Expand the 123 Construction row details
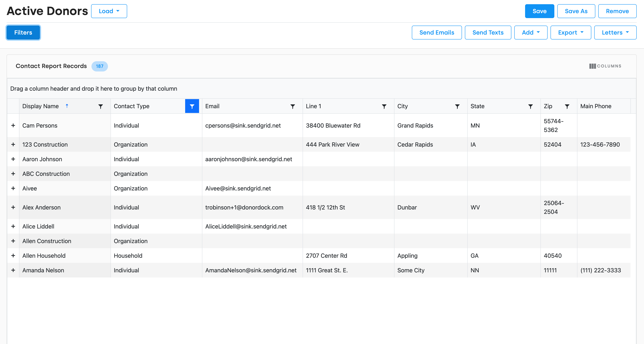 [x=13, y=144]
